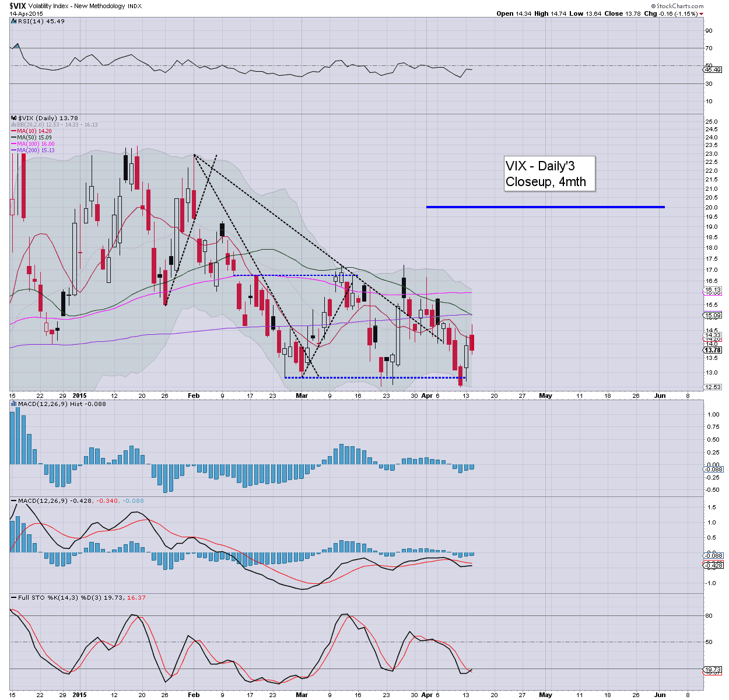The image size is (729, 700).
Task: Click the black line marker before MACD(12,26,9) -0.428
Action: pos(13,501)
